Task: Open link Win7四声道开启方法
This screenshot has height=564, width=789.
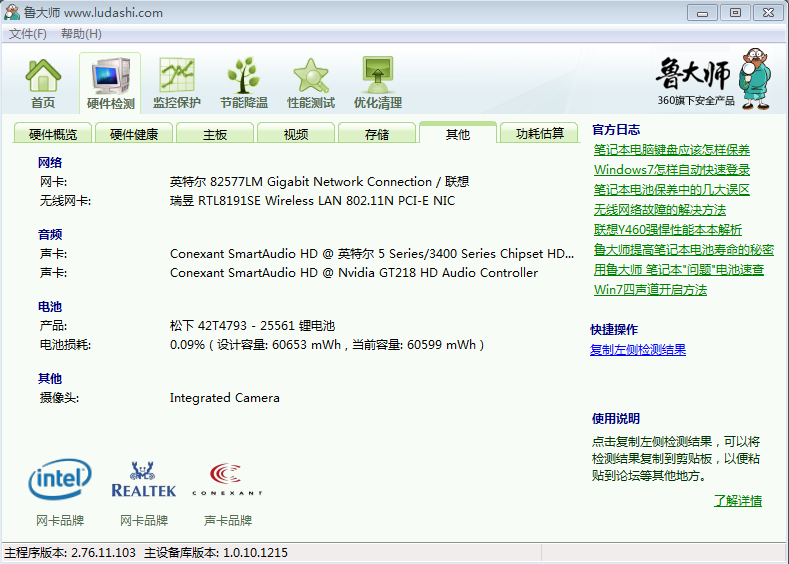Action: (650, 290)
